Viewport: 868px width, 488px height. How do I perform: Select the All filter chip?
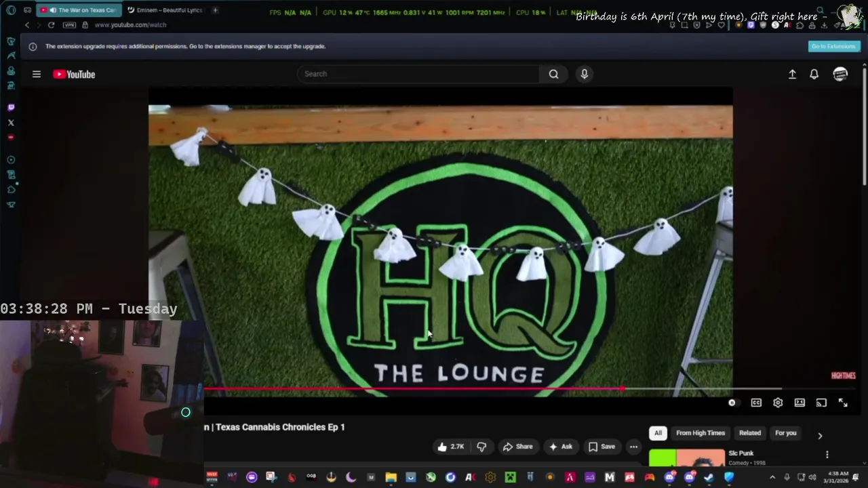click(658, 433)
